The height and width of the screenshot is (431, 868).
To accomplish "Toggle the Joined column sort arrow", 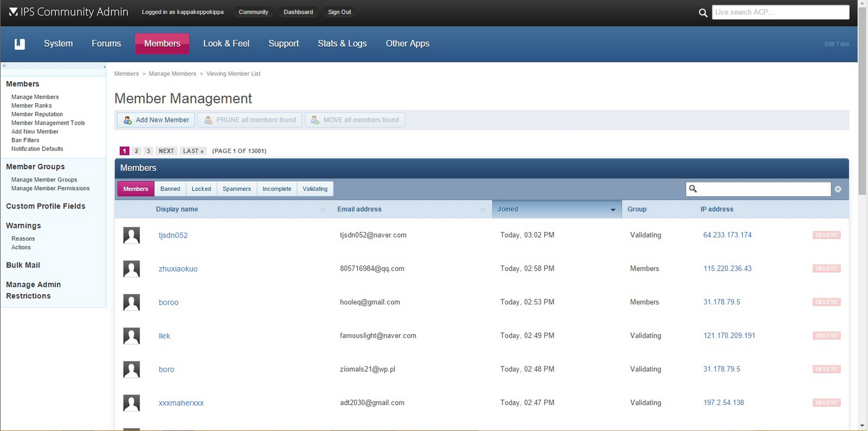I will [x=613, y=210].
